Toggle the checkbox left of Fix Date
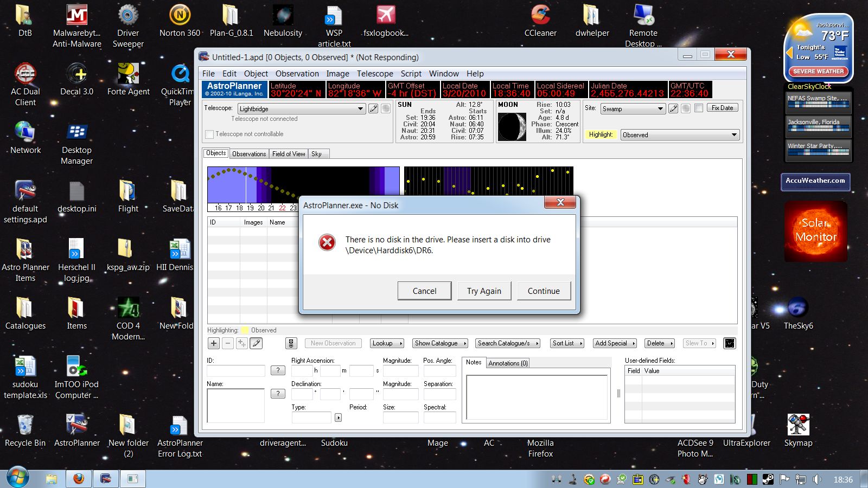 (x=699, y=108)
